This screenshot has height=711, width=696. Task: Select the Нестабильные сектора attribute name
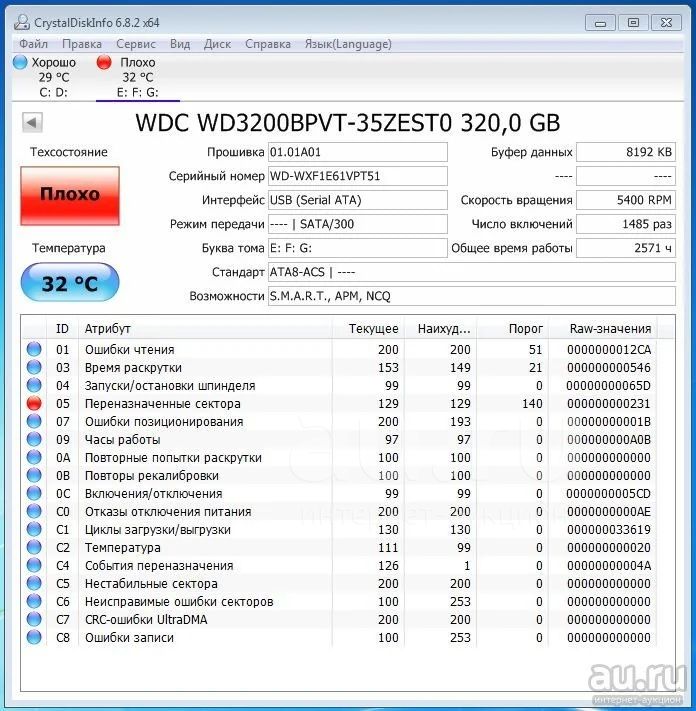(151, 584)
